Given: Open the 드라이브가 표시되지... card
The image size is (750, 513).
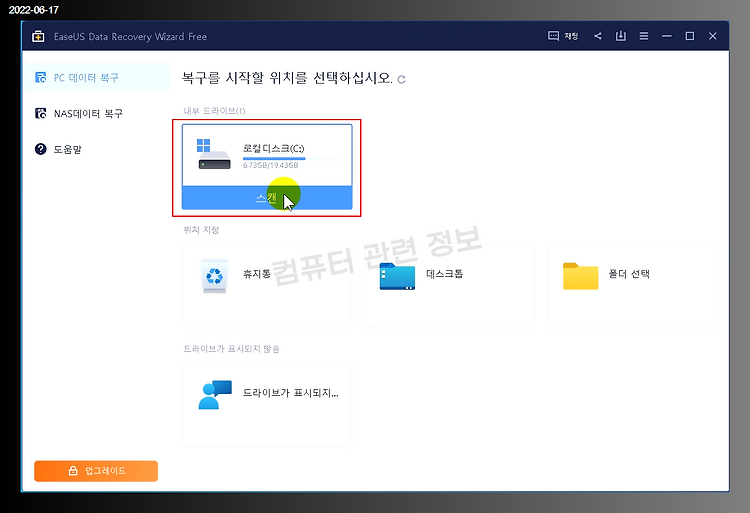Looking at the screenshot, I should pos(267,404).
